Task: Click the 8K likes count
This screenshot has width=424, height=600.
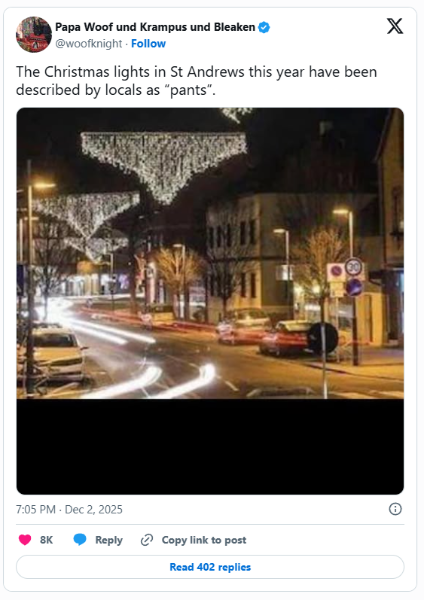Action: click(x=46, y=540)
